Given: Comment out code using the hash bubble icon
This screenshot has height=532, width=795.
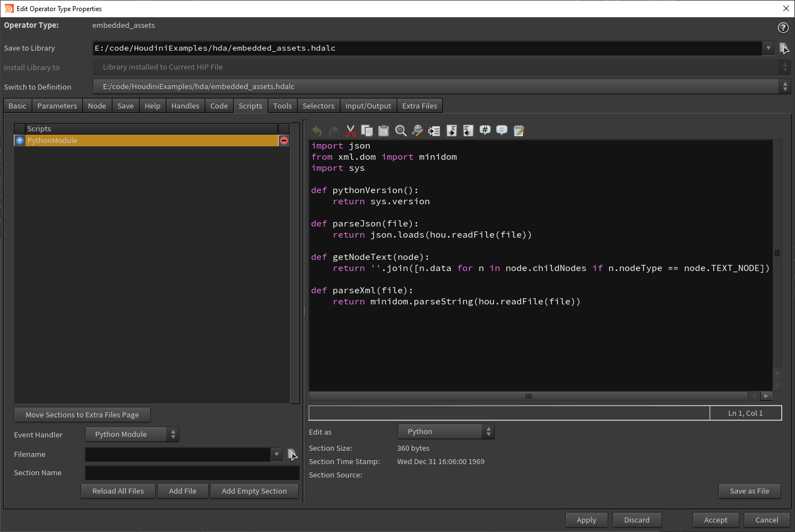Looking at the screenshot, I should [484, 130].
